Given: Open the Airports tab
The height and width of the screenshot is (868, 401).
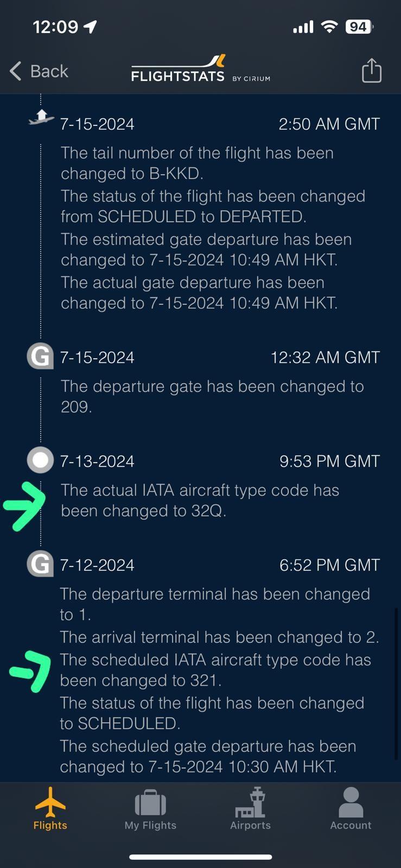Looking at the screenshot, I should 250,809.
